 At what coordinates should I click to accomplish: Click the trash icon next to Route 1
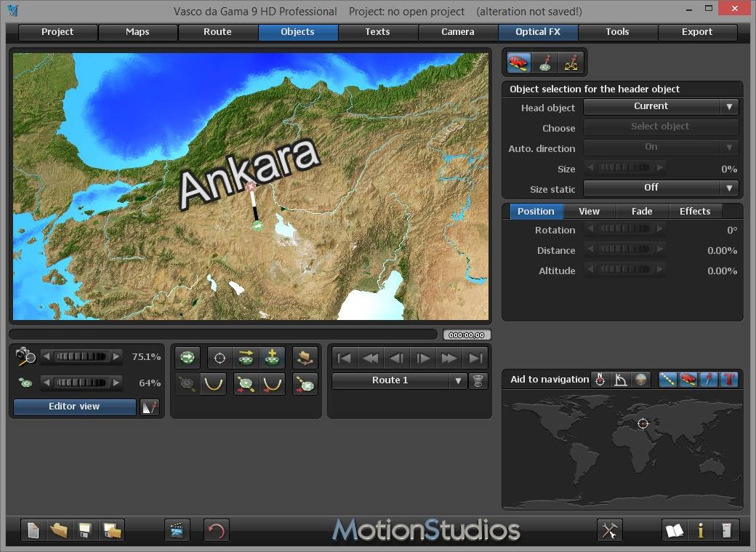coord(478,380)
